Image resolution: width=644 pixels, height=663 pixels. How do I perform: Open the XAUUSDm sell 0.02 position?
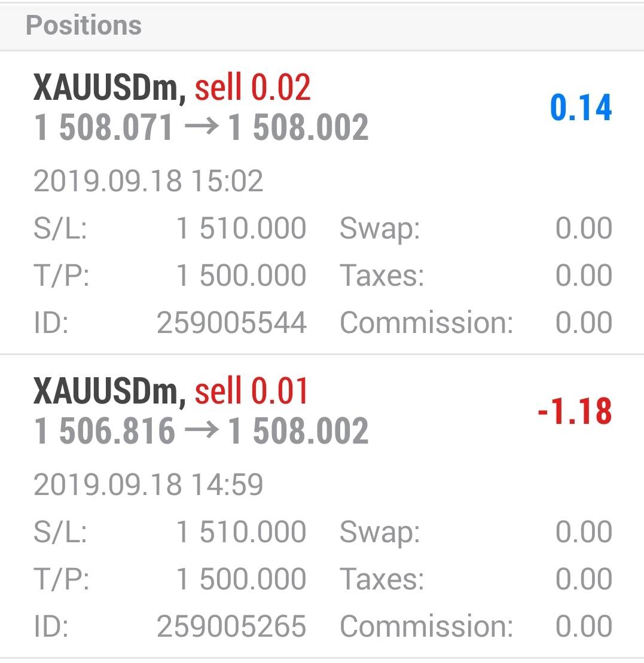click(172, 88)
